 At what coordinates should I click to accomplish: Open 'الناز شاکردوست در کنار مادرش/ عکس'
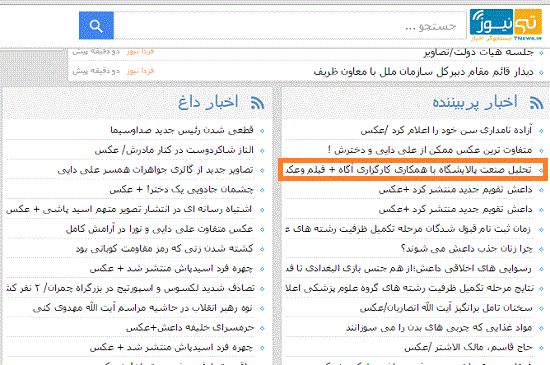174,150
